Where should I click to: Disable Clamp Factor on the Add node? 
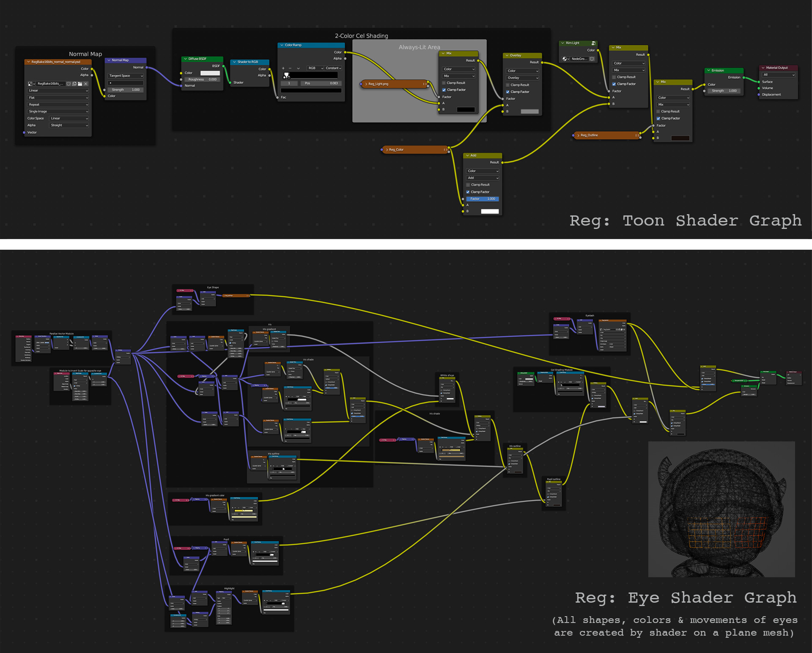468,192
